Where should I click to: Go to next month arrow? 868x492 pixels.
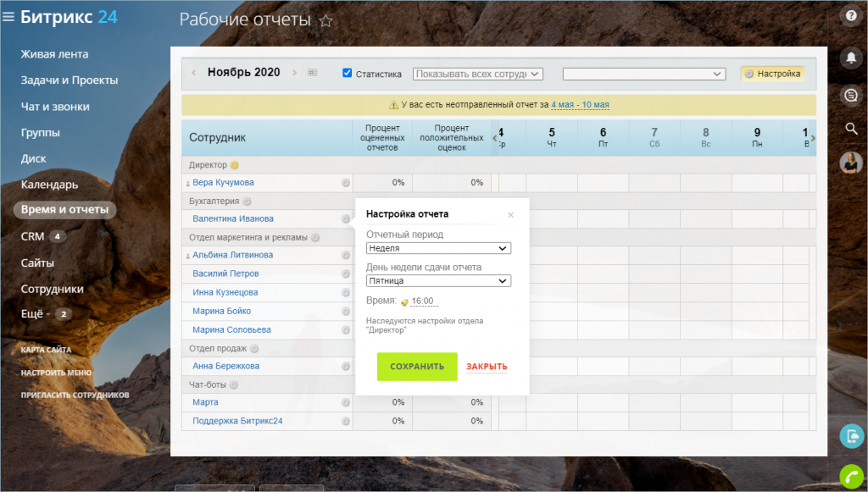(294, 73)
